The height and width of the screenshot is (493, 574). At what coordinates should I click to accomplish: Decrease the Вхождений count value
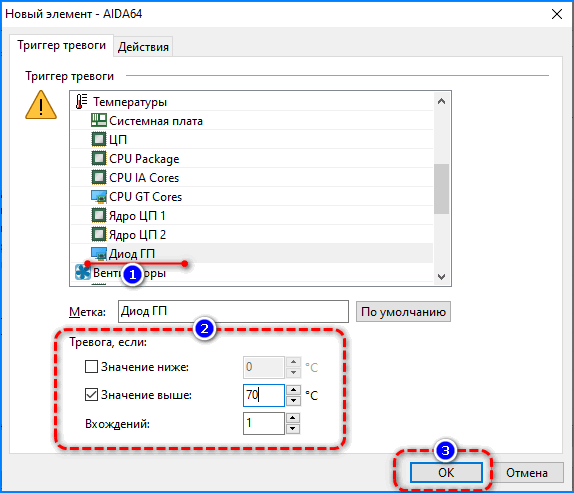[292, 429]
